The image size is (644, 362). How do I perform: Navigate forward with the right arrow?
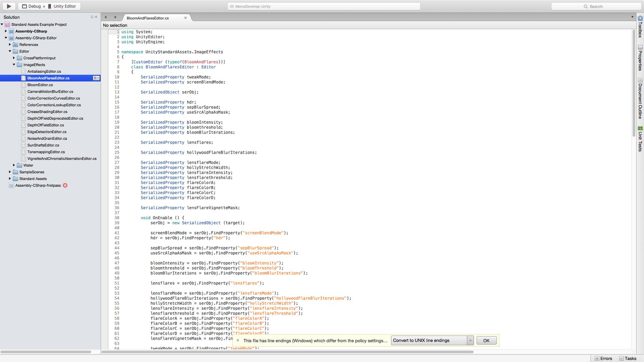click(x=115, y=17)
